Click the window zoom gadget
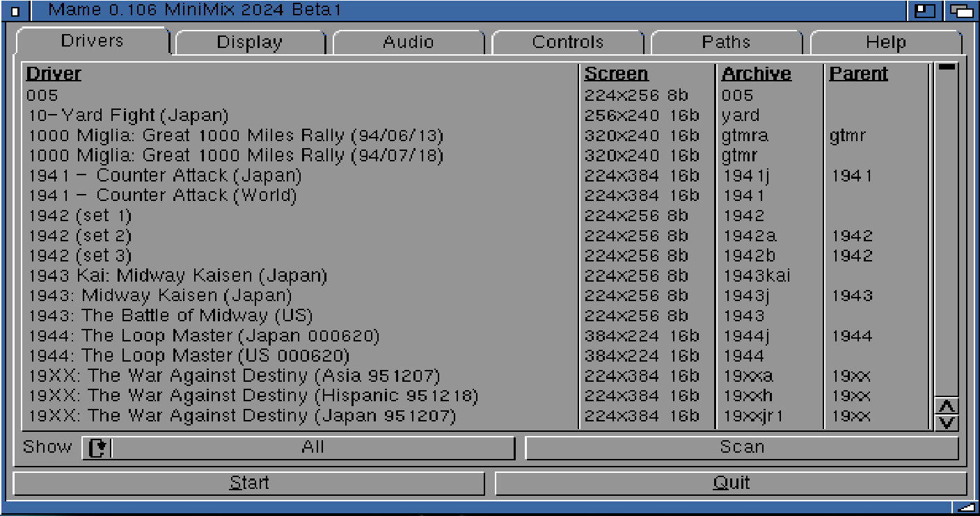 coord(924,10)
